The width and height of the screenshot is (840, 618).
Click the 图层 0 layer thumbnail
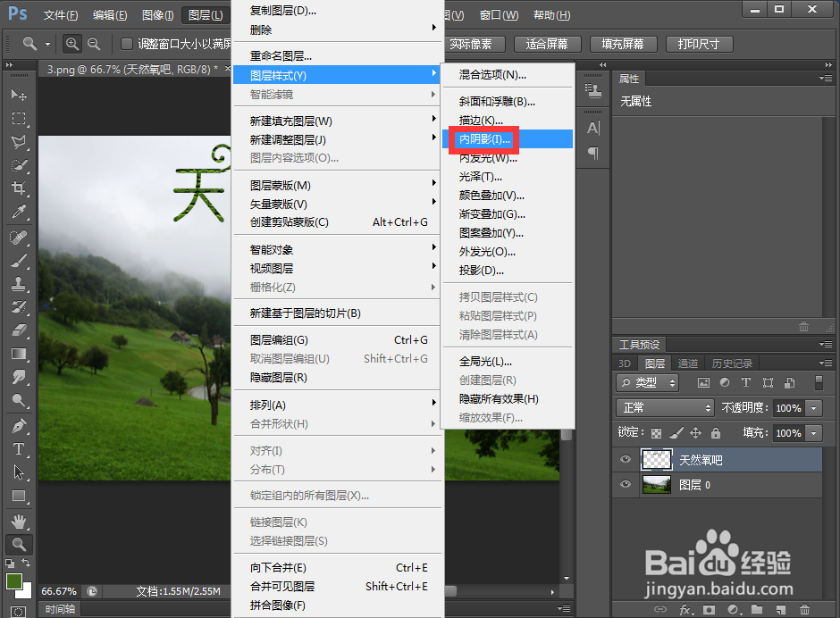pyautogui.click(x=657, y=485)
